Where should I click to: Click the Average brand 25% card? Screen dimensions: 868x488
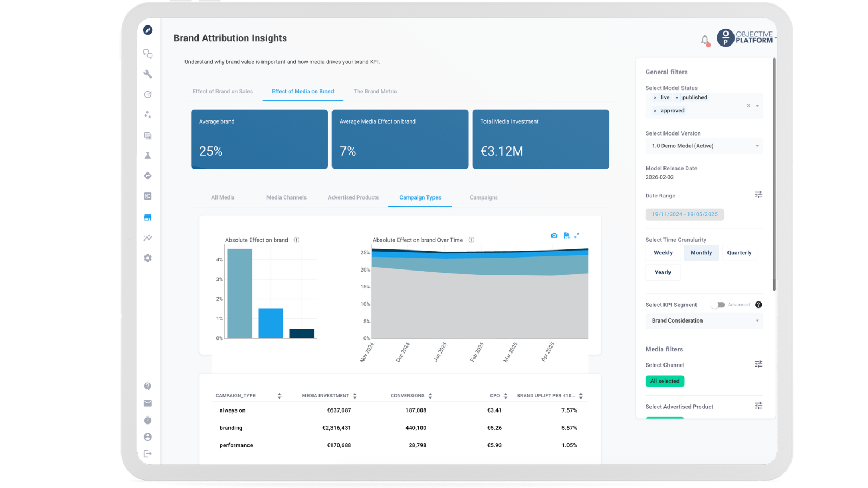click(x=259, y=139)
